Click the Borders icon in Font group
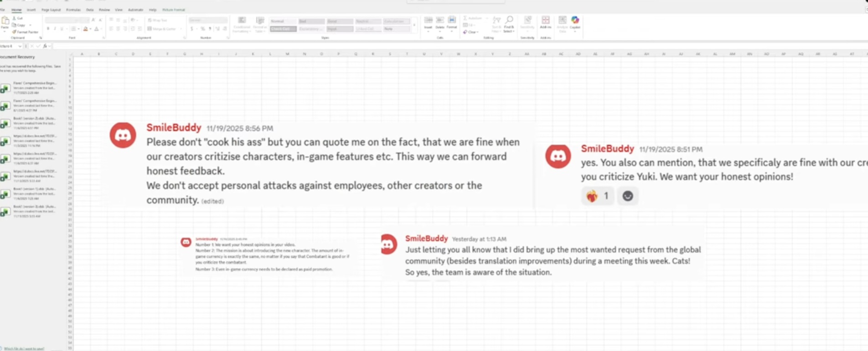This screenshot has height=351, width=868. [x=73, y=29]
